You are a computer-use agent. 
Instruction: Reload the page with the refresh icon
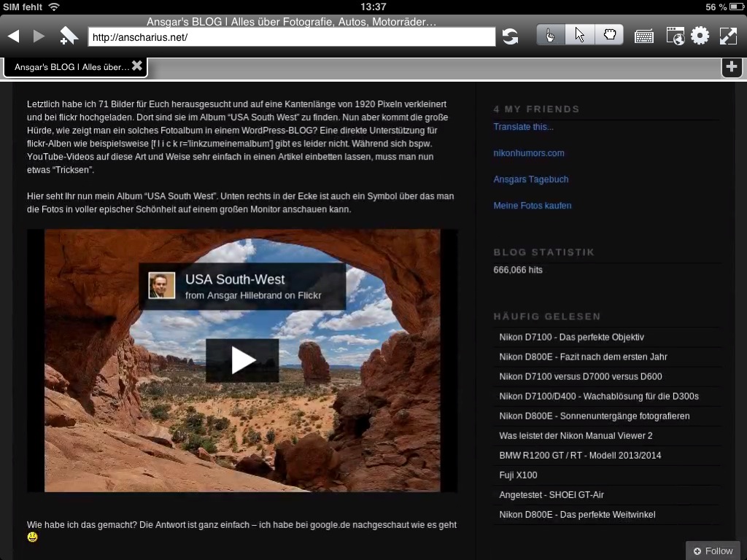pyautogui.click(x=510, y=36)
